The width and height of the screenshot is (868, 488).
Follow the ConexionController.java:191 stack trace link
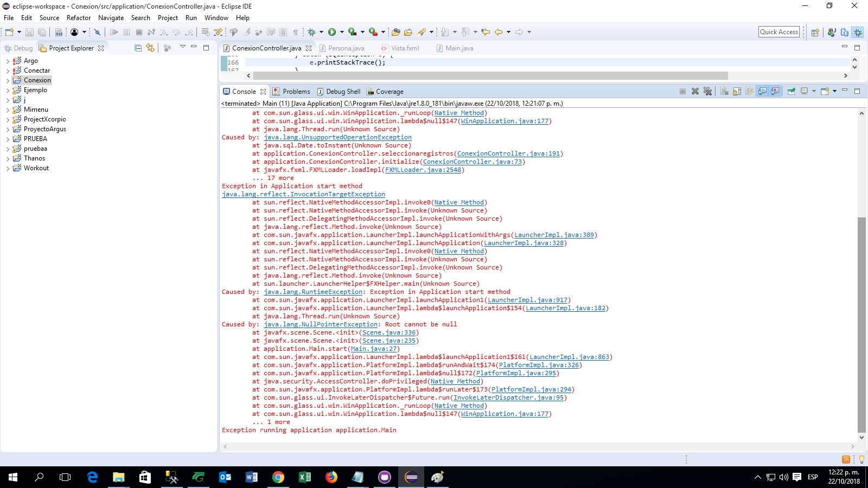click(509, 153)
